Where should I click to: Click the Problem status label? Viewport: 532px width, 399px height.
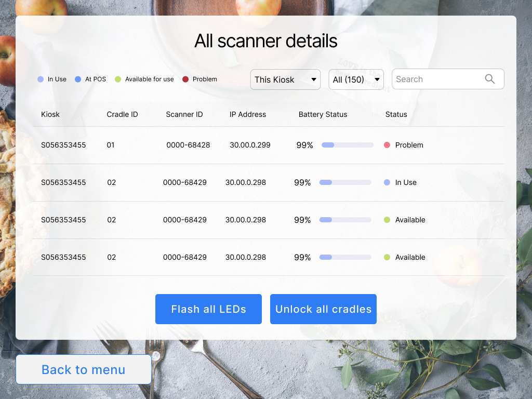pyautogui.click(x=409, y=145)
